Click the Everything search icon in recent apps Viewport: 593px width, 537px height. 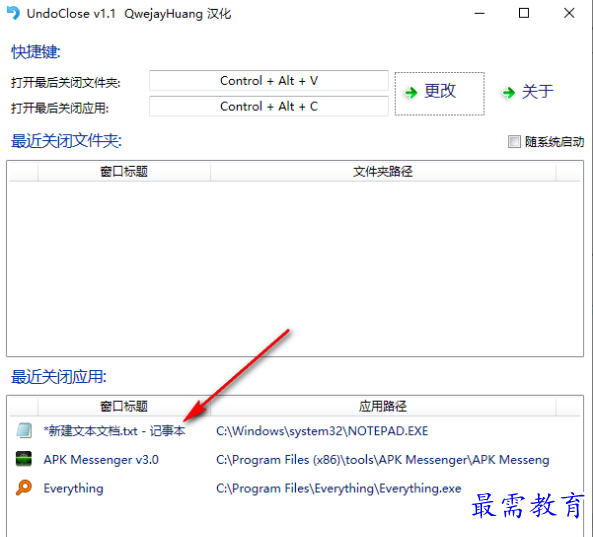pos(24,487)
